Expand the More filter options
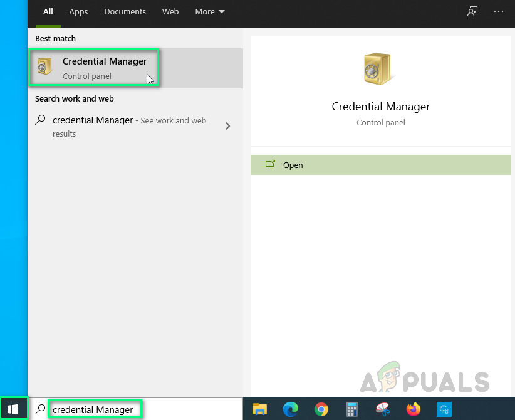Viewport: 515px width, 420px height. click(209, 11)
